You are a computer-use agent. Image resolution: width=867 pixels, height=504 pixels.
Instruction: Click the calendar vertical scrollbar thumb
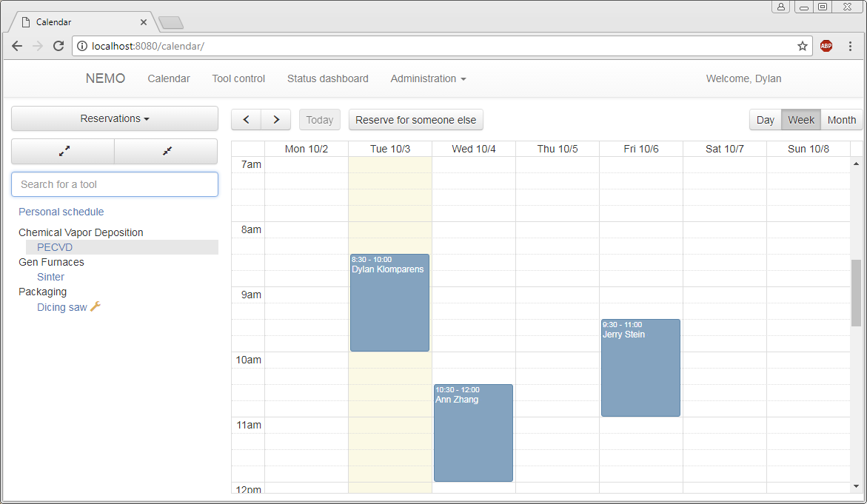pos(856,292)
